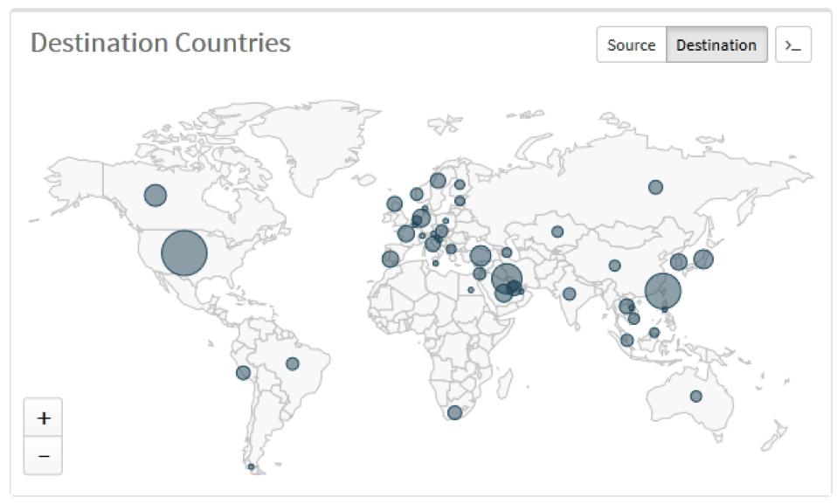
Task: Select the bubble over Russia
Action: [x=655, y=188]
